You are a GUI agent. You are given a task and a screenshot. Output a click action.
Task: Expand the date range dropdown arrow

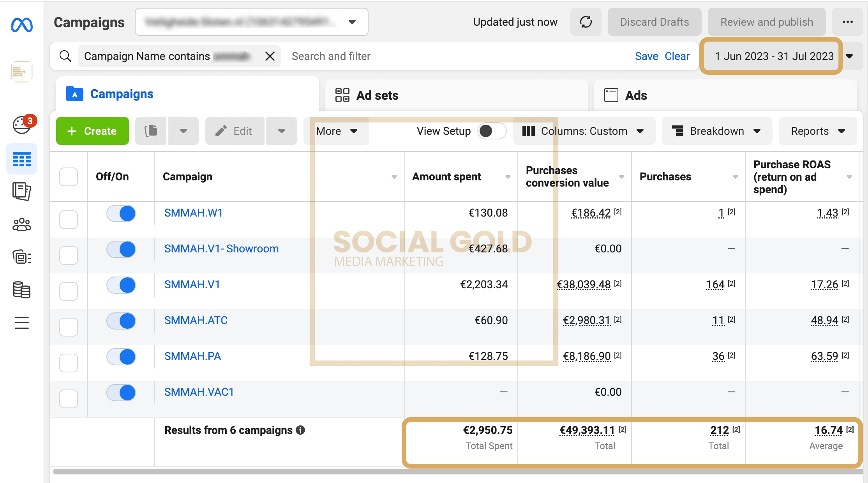(x=850, y=56)
